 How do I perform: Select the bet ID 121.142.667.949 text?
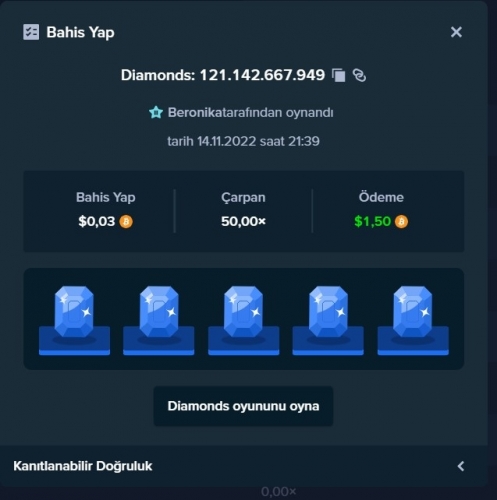pos(262,75)
